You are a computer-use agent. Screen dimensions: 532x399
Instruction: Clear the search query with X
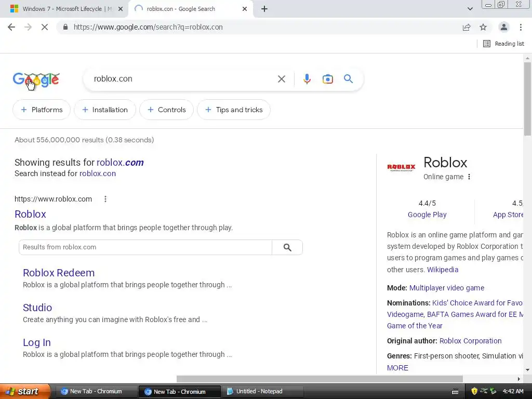pos(281,79)
